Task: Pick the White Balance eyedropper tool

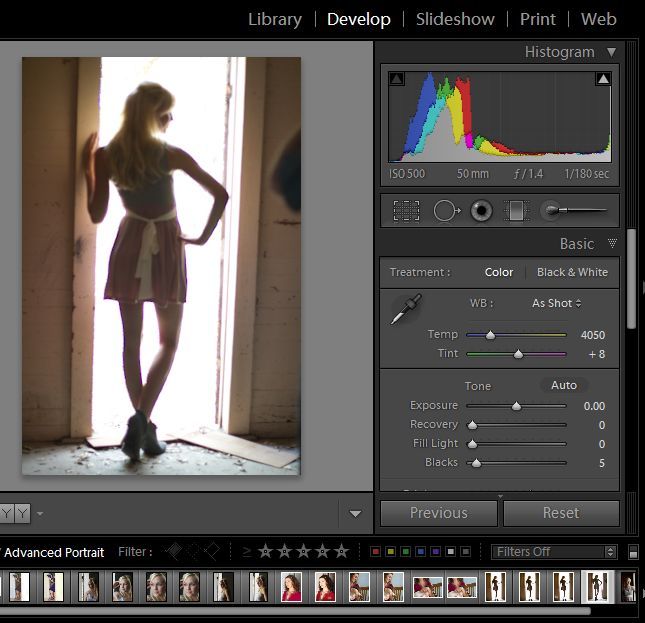Action: 406,309
